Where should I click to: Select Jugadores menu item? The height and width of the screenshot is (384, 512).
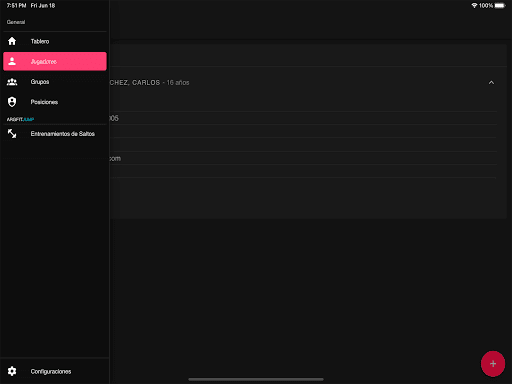(55, 61)
